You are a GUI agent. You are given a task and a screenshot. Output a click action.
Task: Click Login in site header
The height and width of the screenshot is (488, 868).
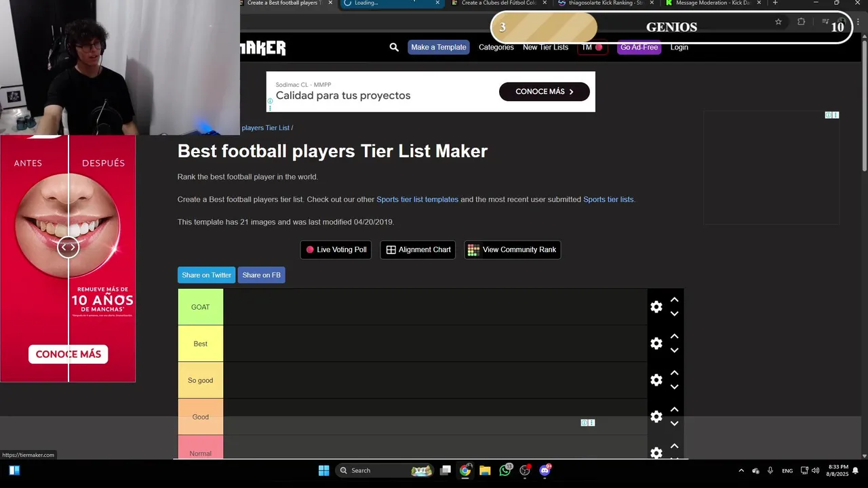tap(679, 47)
